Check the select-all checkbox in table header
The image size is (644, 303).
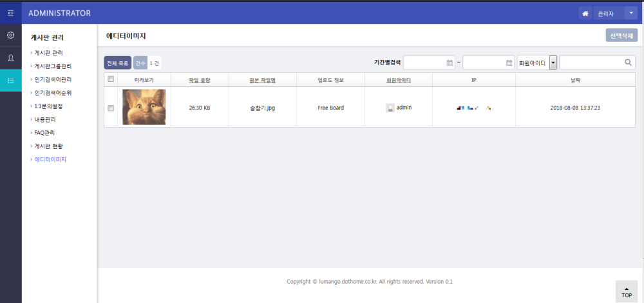point(111,79)
